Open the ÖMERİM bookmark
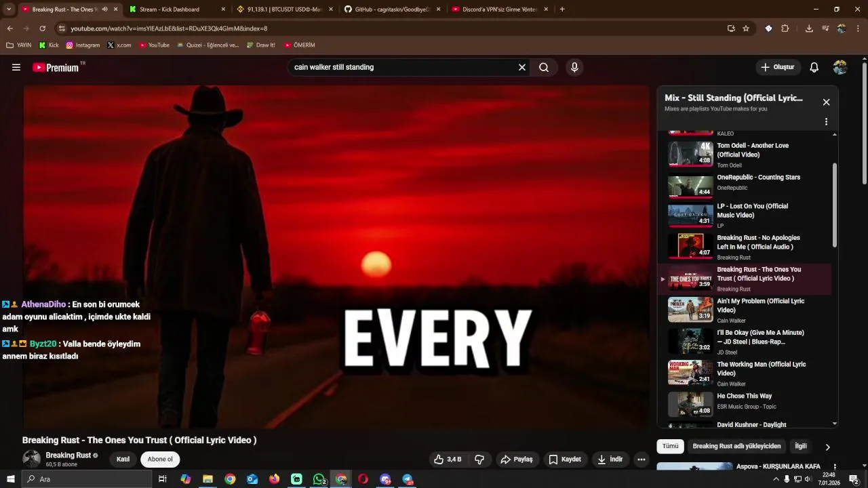The height and width of the screenshot is (488, 868). 299,45
